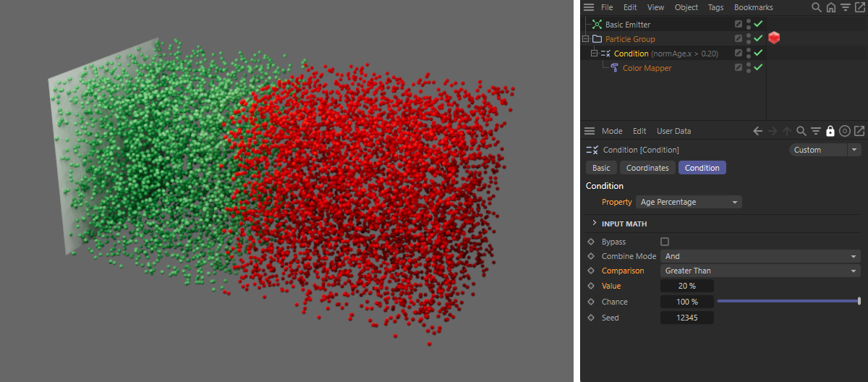This screenshot has width=868, height=382.
Task: Open the Attribute Manager hamburger menu
Action: [x=590, y=131]
